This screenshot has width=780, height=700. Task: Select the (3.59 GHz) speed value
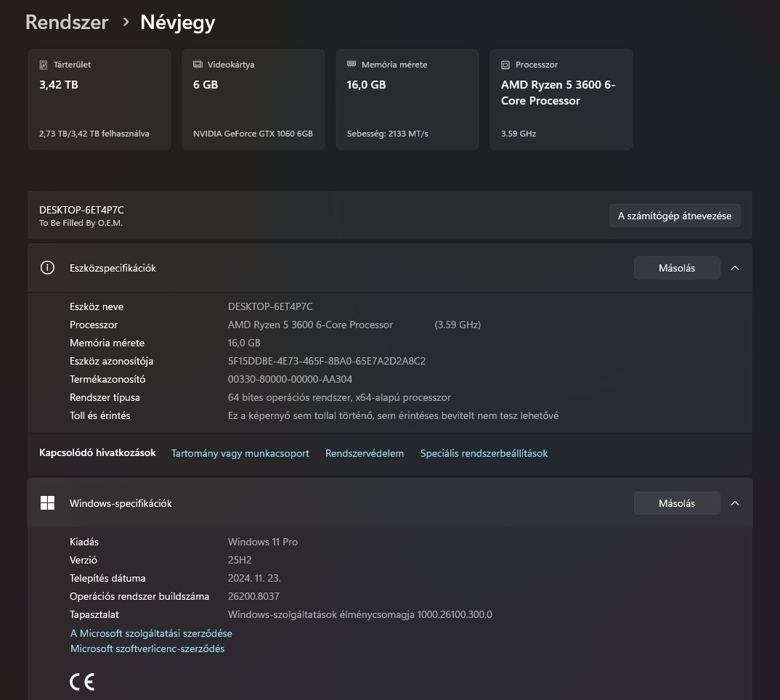click(x=458, y=325)
